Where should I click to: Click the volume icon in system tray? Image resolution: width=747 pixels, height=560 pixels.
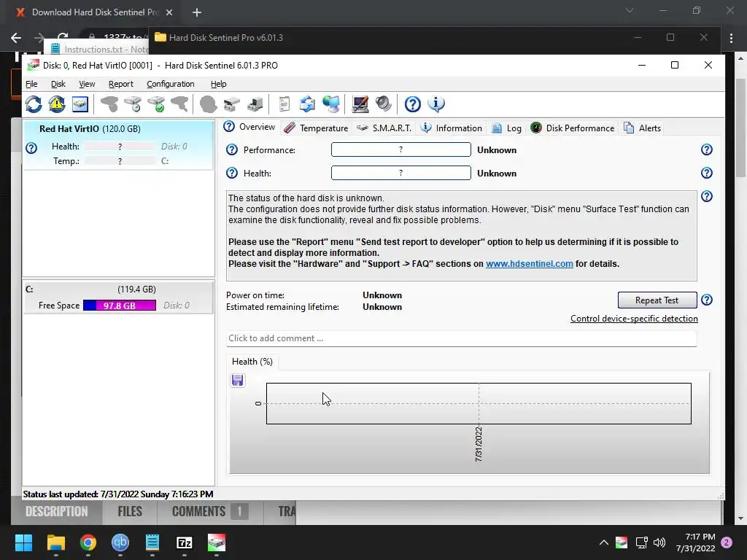[659, 542]
